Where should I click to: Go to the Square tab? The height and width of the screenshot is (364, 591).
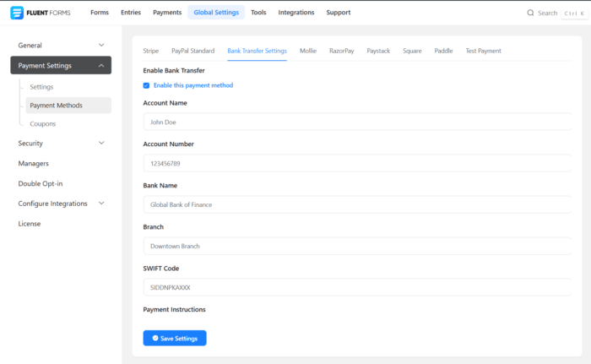pyautogui.click(x=413, y=51)
